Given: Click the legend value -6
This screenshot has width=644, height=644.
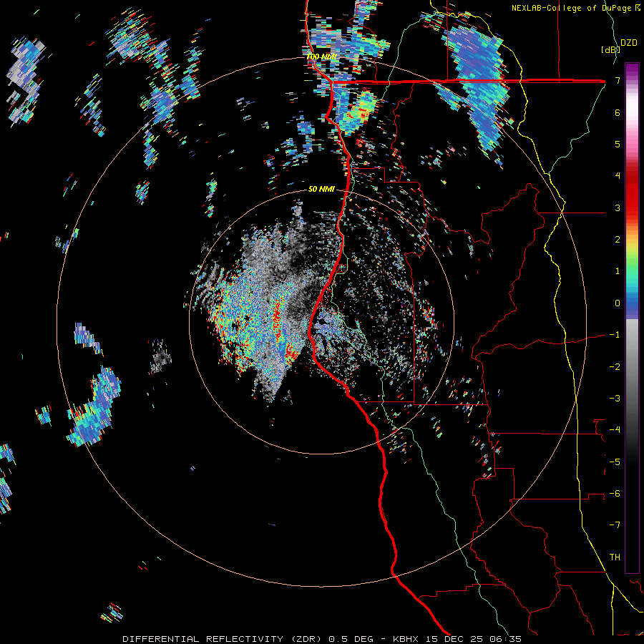Looking at the screenshot, I should (x=615, y=494).
